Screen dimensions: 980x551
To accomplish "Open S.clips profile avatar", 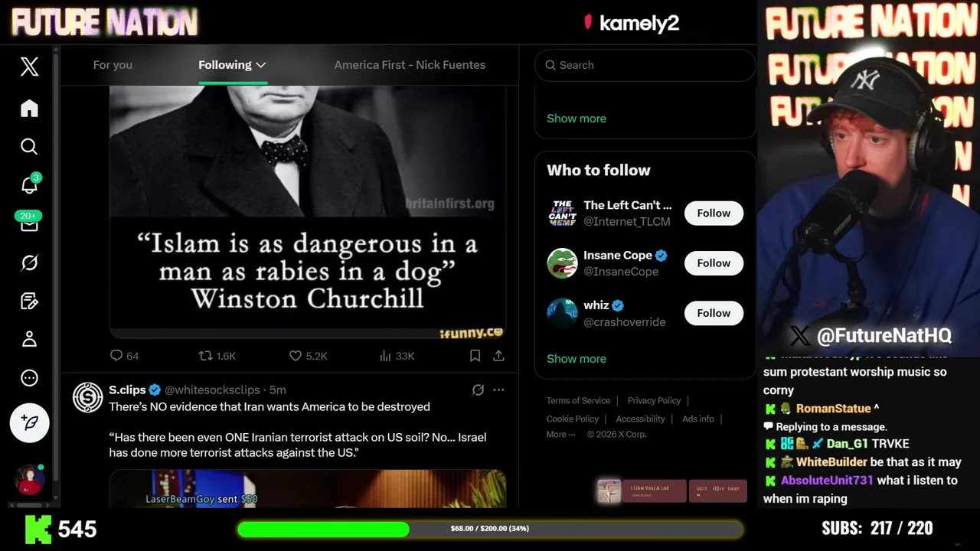I will [x=88, y=397].
